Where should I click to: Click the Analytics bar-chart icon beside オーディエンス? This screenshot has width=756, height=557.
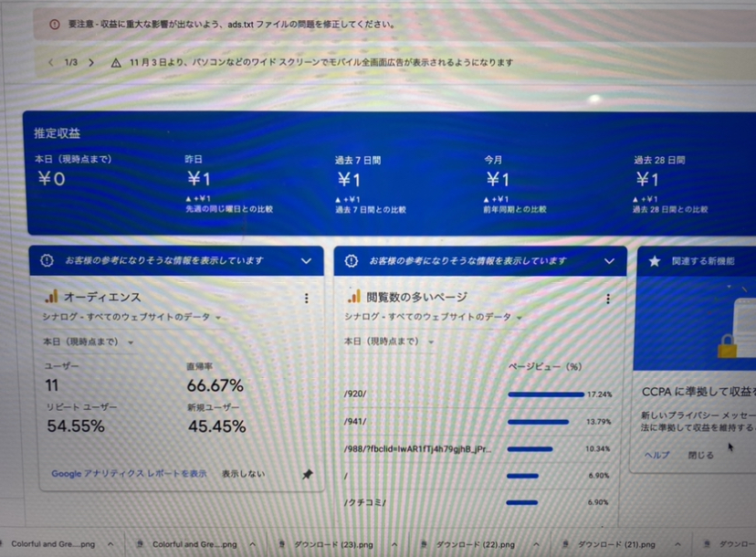tap(52, 297)
